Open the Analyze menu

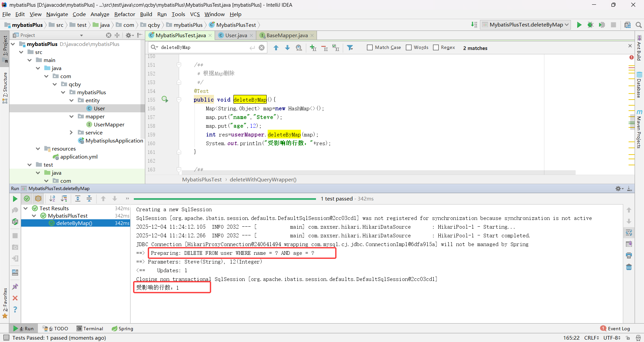(x=100, y=14)
